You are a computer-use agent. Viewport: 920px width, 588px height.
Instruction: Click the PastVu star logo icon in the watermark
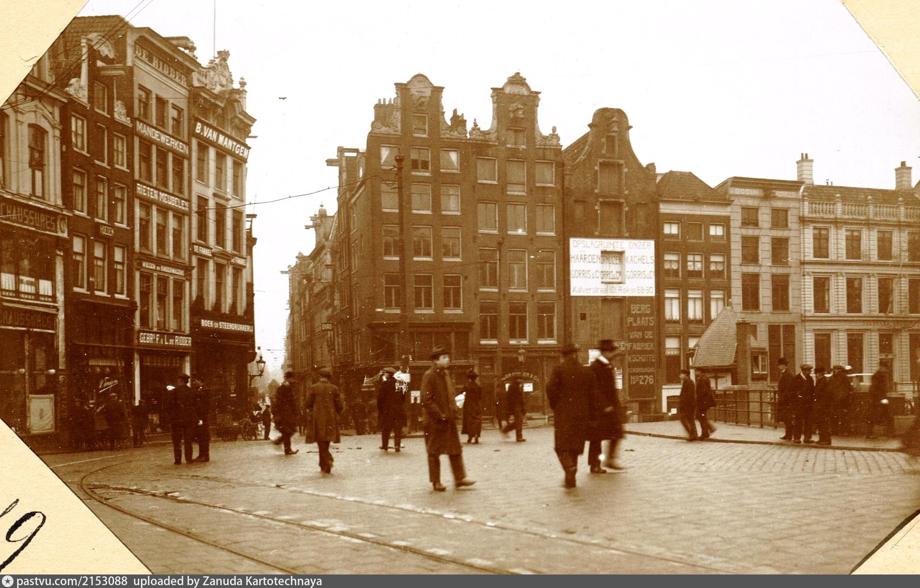click(8, 581)
